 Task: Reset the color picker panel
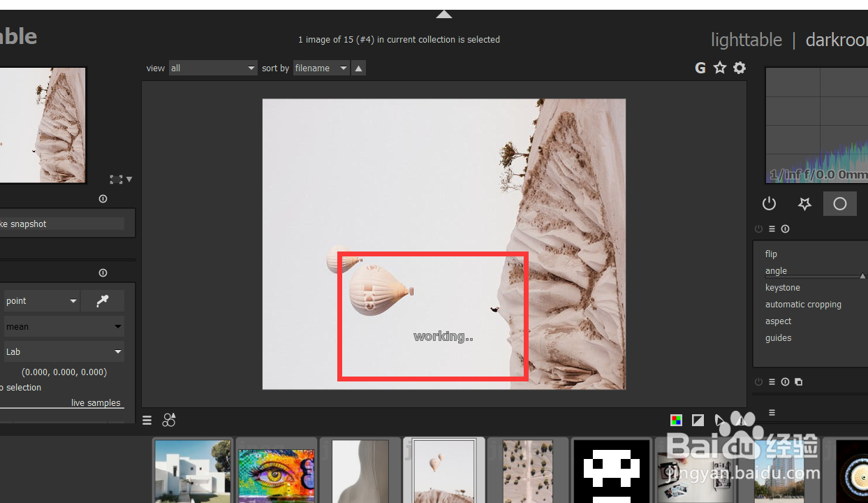coord(103,273)
